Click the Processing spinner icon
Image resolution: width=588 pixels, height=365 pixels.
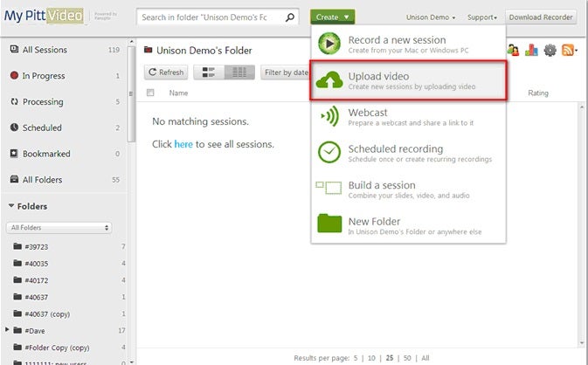pyautogui.click(x=14, y=101)
